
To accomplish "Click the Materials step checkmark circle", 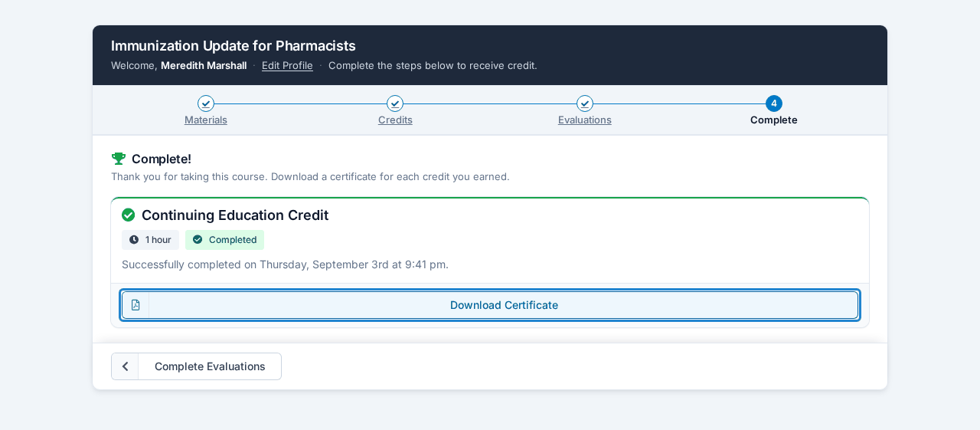I will [206, 103].
